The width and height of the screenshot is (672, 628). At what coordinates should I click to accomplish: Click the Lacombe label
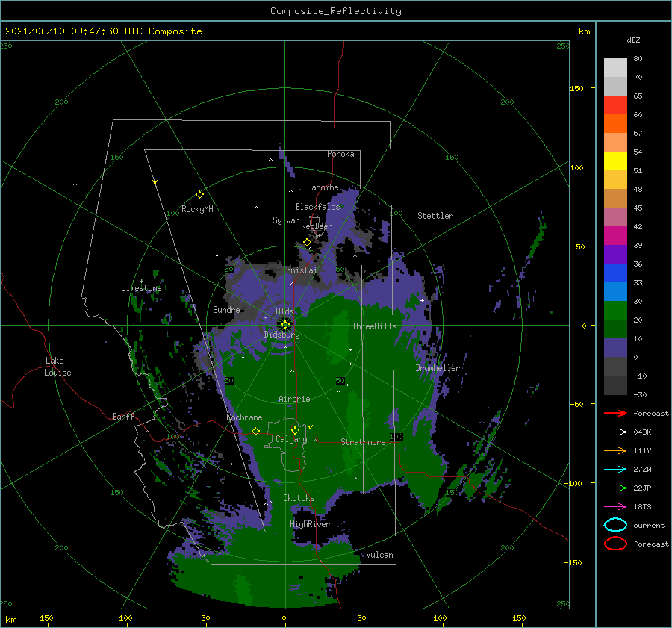point(323,187)
